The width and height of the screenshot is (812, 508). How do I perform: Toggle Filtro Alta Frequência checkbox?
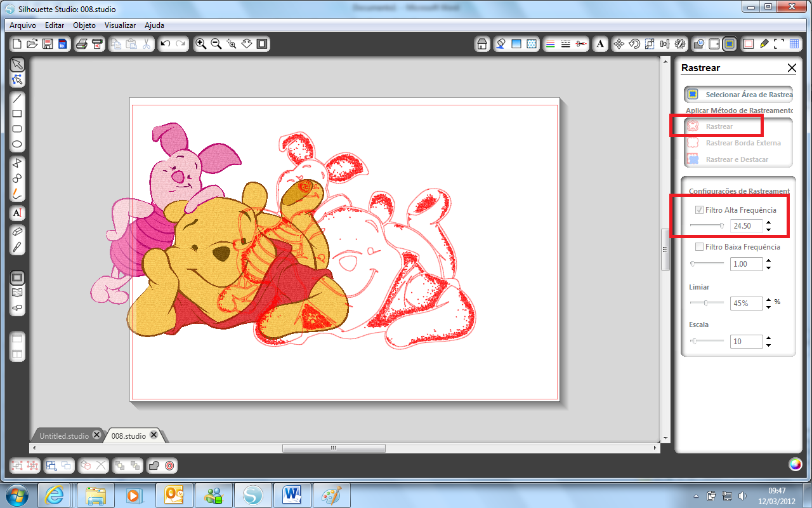[699, 210]
